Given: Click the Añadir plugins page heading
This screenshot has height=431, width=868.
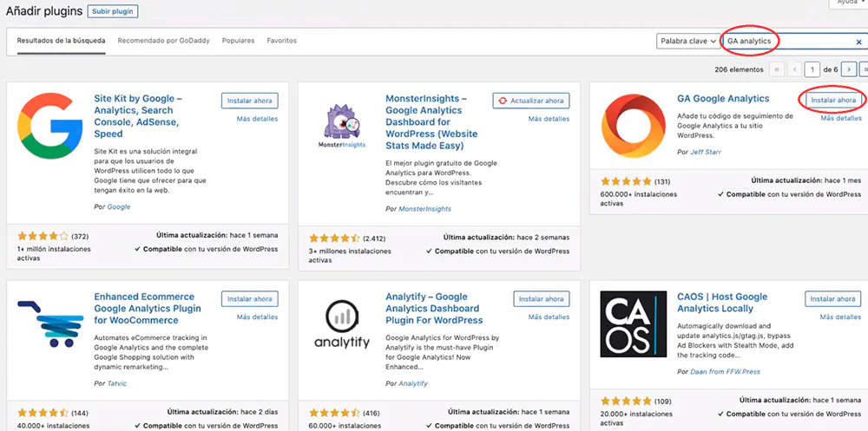Looking at the screenshot, I should pyautogui.click(x=44, y=11).
